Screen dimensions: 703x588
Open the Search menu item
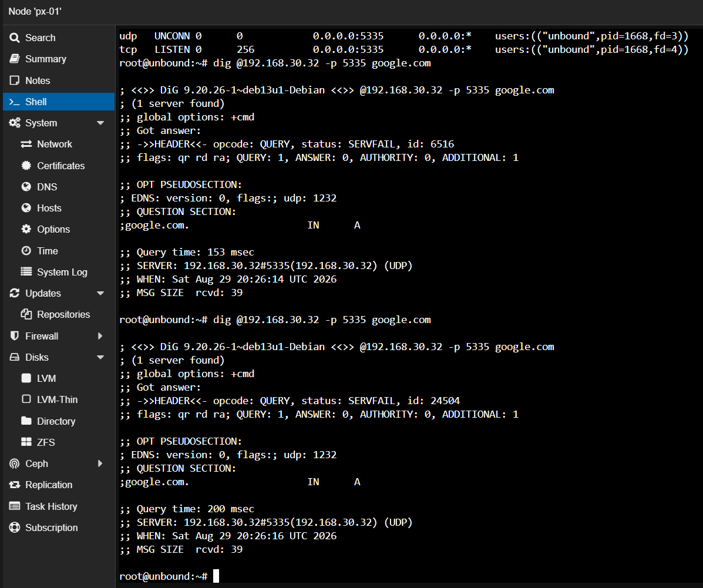tap(59, 38)
